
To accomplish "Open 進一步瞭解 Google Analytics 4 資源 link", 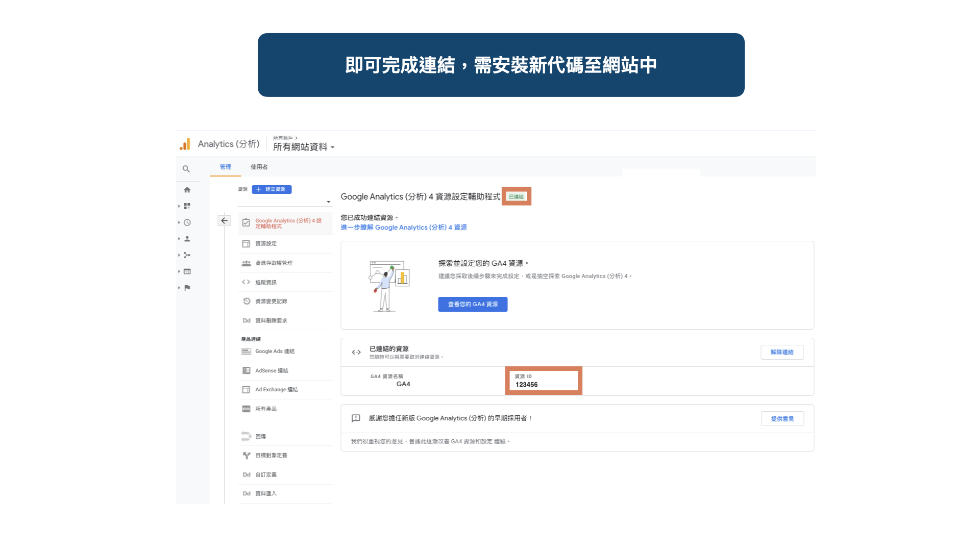I will pos(404,228).
